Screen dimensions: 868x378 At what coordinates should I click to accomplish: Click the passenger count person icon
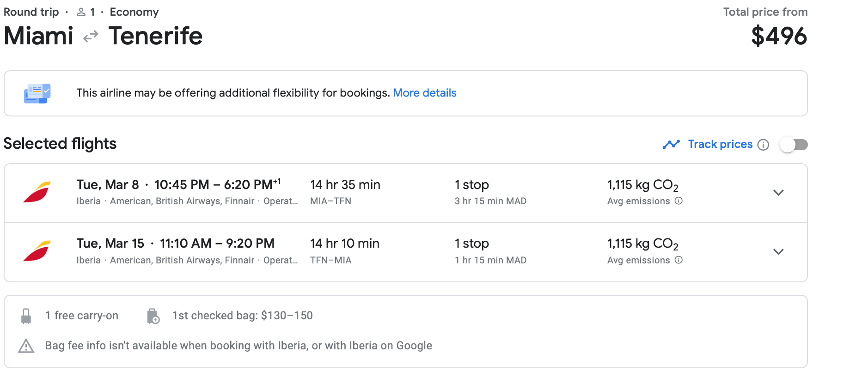point(81,12)
